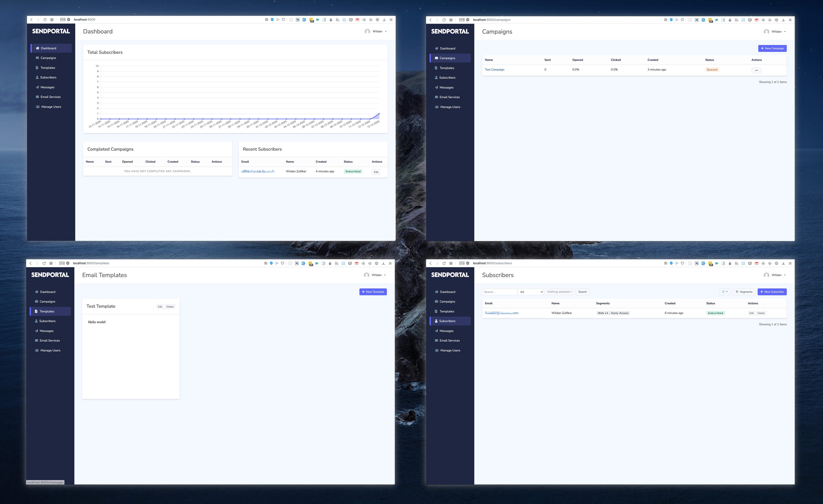Open Manage Users in Subscribers window sidebar
823x504 pixels.
coord(450,350)
